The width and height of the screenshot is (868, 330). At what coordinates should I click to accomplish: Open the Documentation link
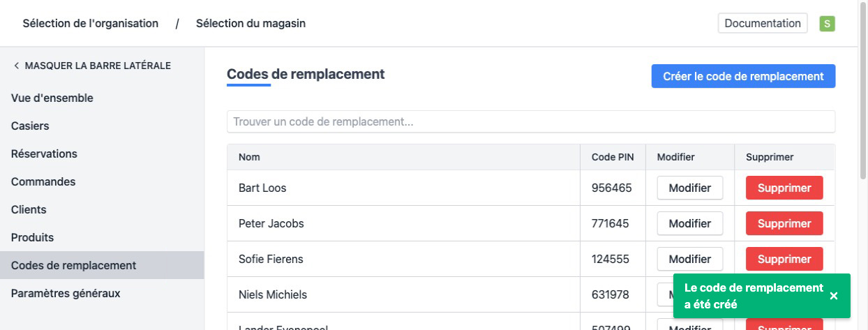click(762, 24)
